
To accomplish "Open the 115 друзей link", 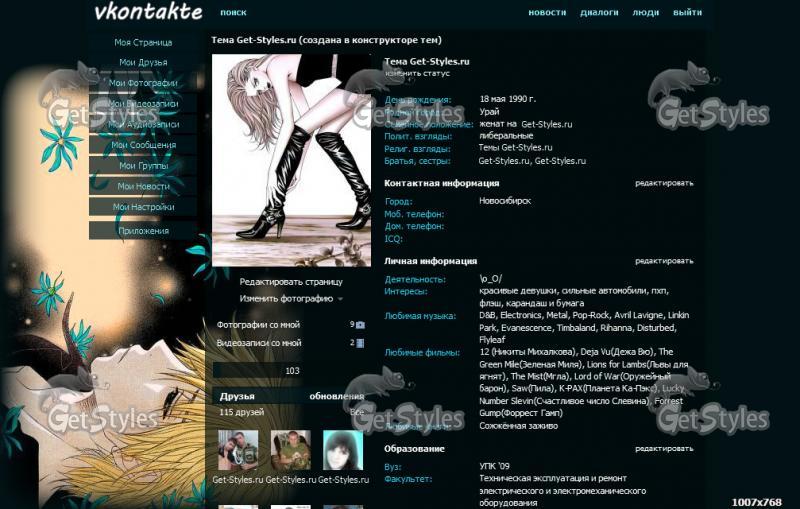I will pos(241,412).
